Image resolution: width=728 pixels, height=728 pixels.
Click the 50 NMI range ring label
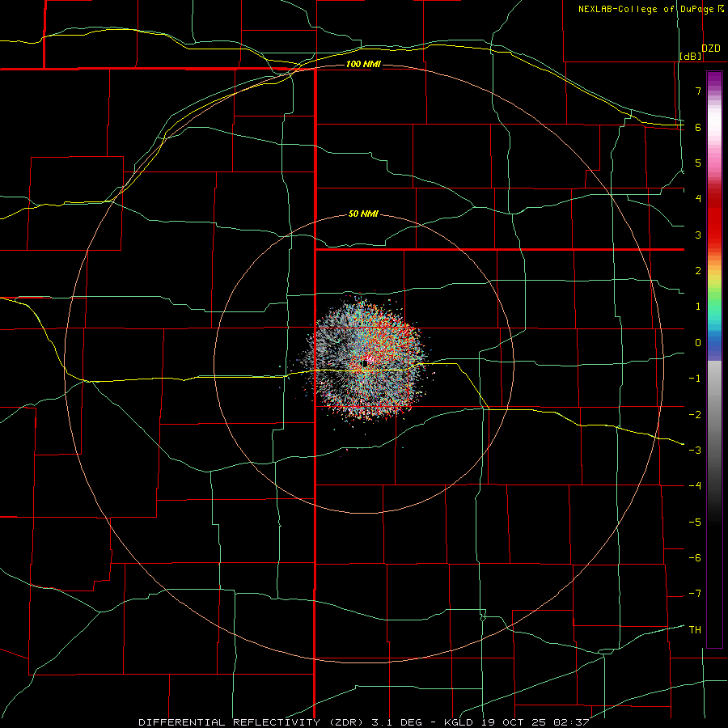[x=363, y=214]
